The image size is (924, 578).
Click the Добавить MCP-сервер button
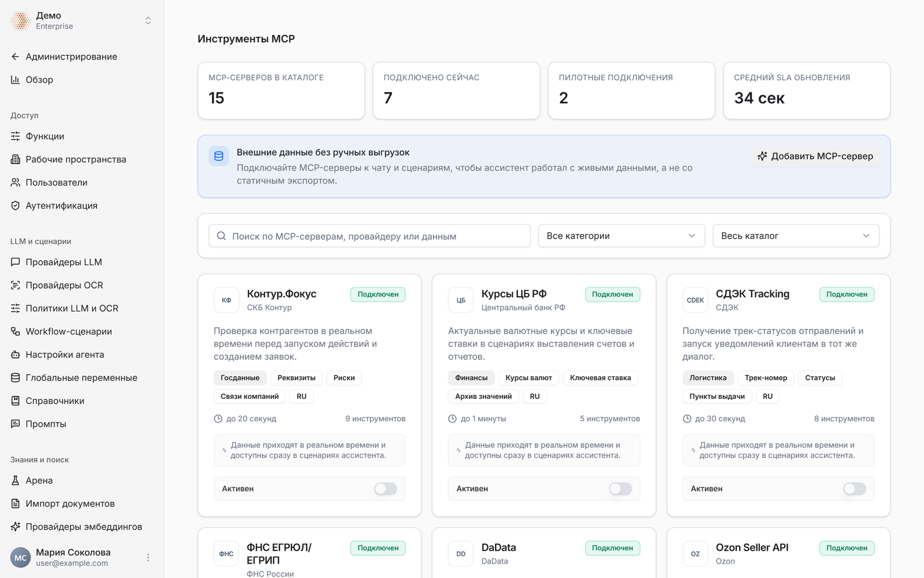click(x=815, y=156)
